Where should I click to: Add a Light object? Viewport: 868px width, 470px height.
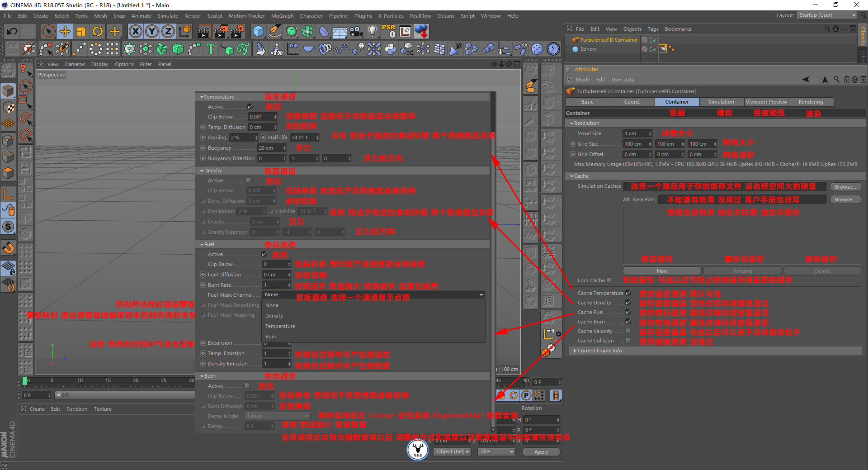coord(372,31)
